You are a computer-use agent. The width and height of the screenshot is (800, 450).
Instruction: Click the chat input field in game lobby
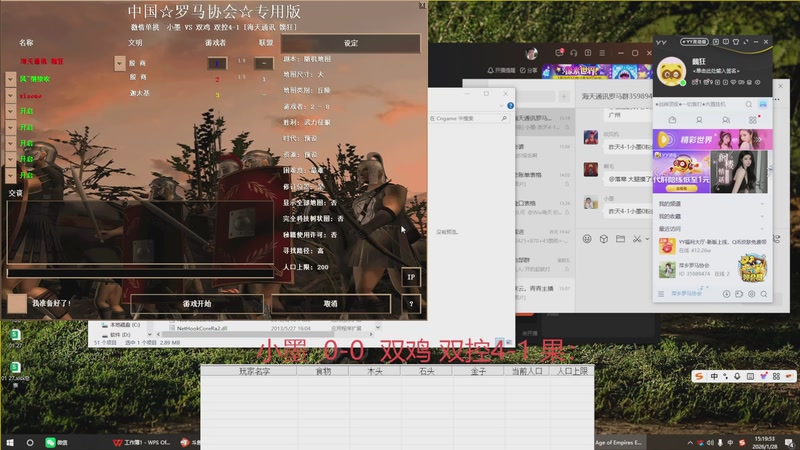click(x=140, y=273)
